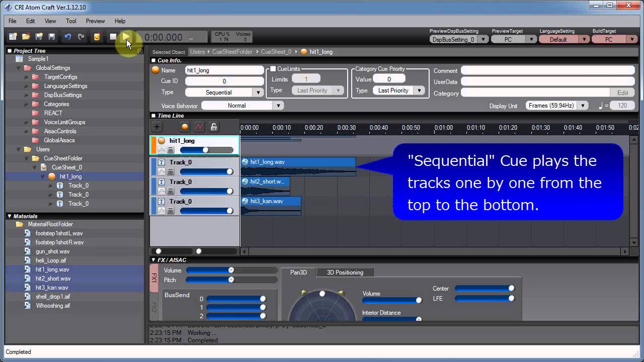Click CueSheetFolder in the breadcrumb path
The width and height of the screenshot is (644, 362).
231,52
